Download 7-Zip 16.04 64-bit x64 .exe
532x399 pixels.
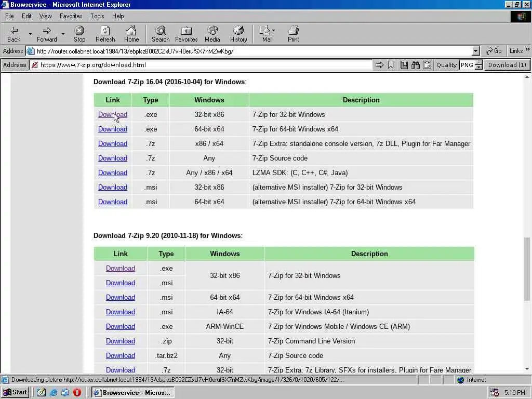(113, 129)
